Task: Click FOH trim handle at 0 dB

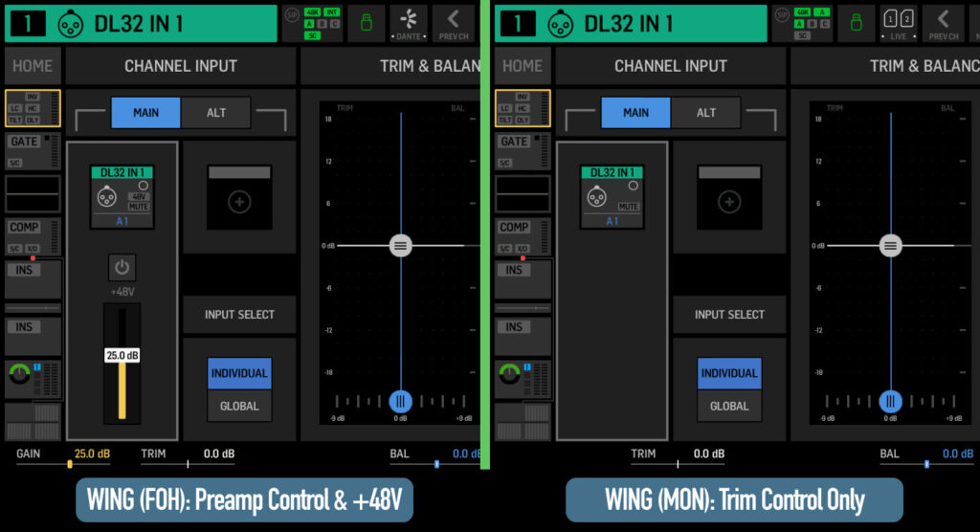Action: pyautogui.click(x=401, y=246)
